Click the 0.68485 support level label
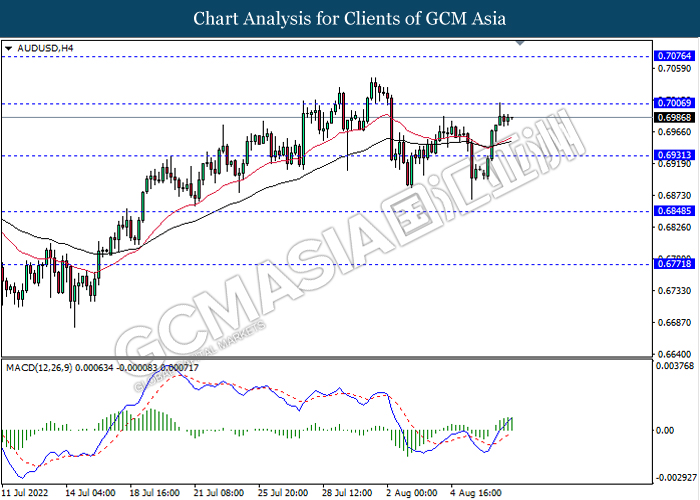 [x=675, y=211]
